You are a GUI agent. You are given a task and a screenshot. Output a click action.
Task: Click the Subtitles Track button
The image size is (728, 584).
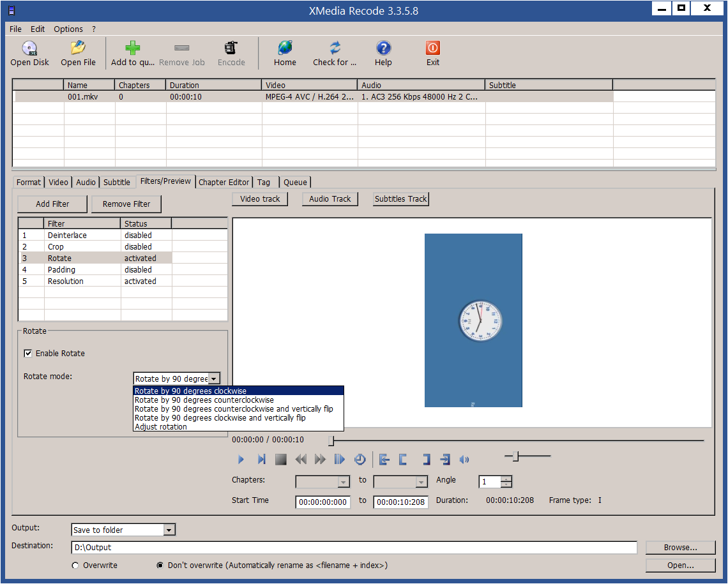pyautogui.click(x=400, y=199)
